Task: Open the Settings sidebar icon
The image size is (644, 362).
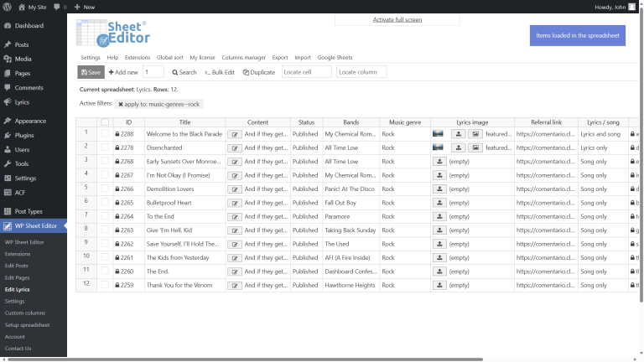Action: tap(8, 178)
